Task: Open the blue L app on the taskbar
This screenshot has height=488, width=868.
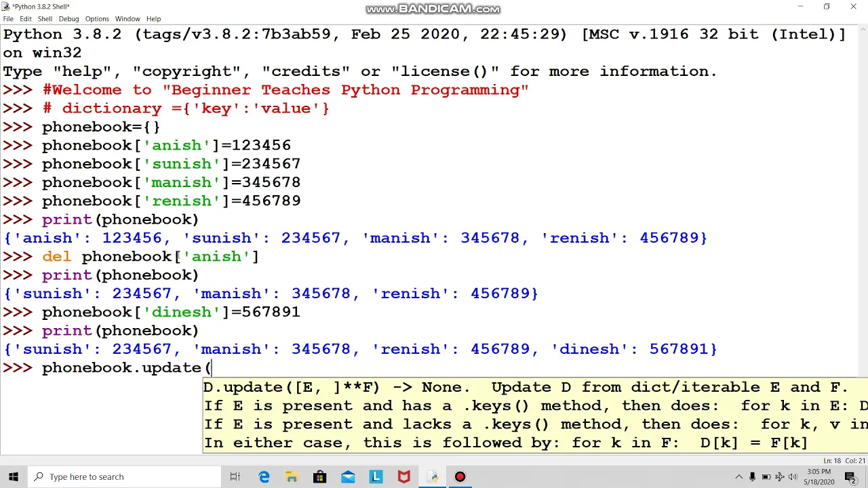Action: click(376, 476)
